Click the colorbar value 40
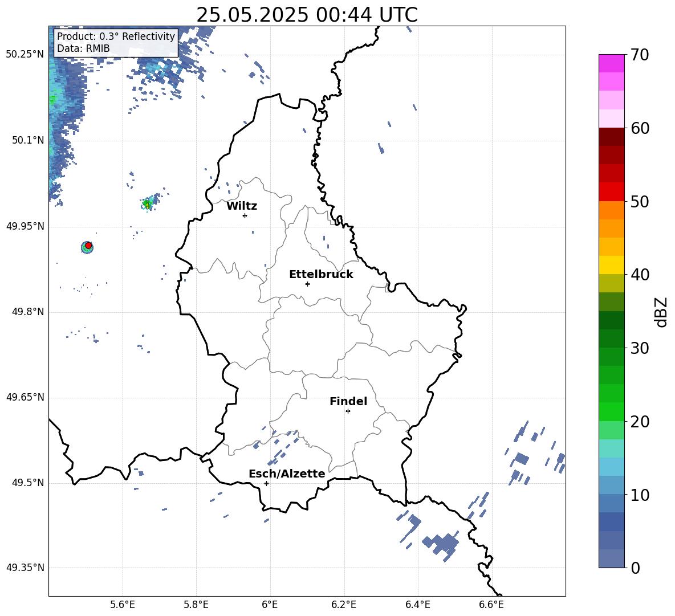 pyautogui.click(x=640, y=275)
